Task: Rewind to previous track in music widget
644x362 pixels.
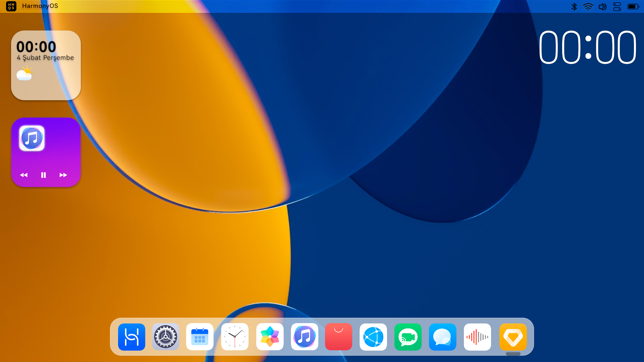Action: pos(24,175)
